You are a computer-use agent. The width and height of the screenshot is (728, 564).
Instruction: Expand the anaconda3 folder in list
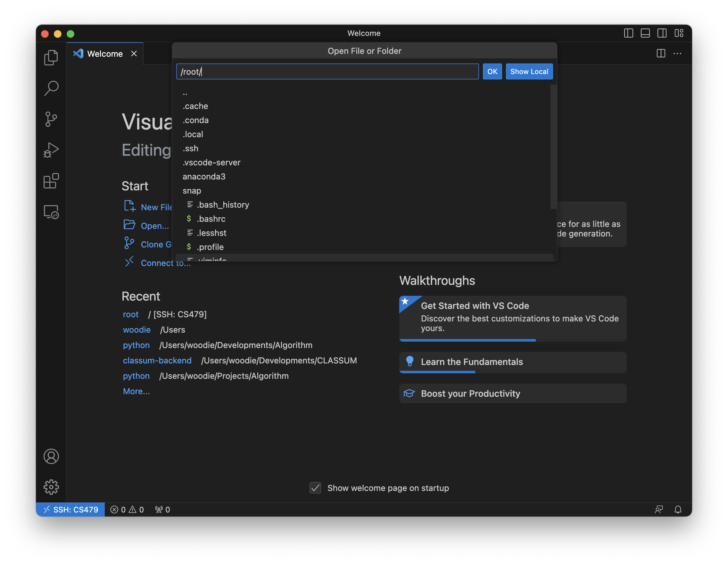(x=204, y=176)
